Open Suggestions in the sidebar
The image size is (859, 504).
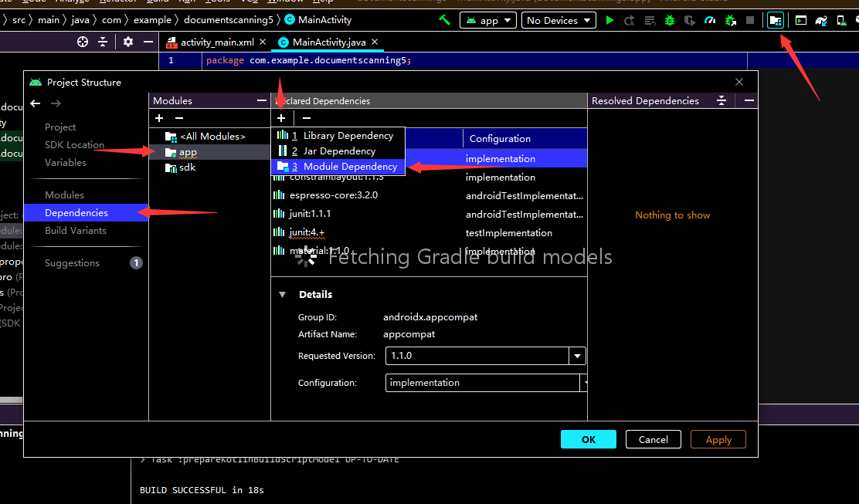point(72,263)
